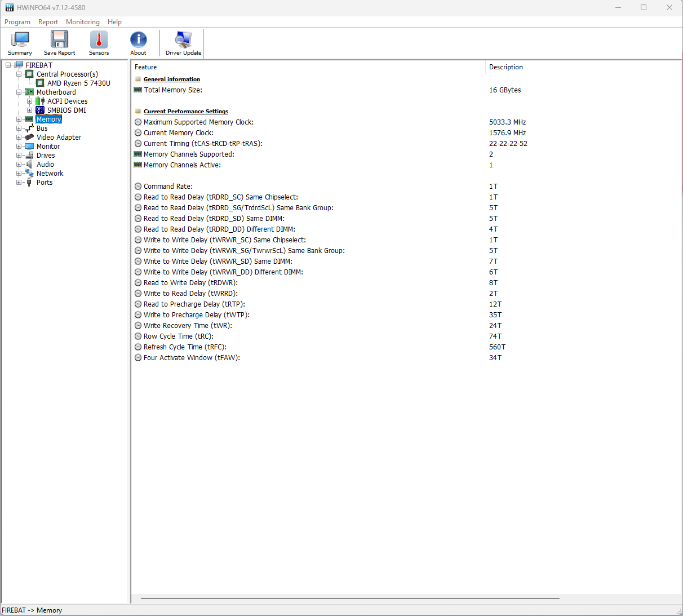Click the Motherboard icon in tree
The height and width of the screenshot is (616, 683).
29,92
